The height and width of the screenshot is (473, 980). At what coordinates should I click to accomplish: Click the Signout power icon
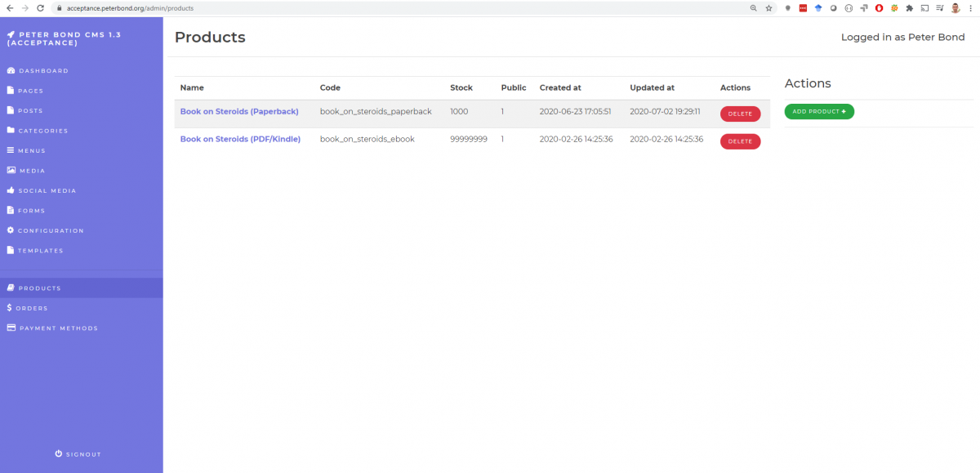(59, 453)
